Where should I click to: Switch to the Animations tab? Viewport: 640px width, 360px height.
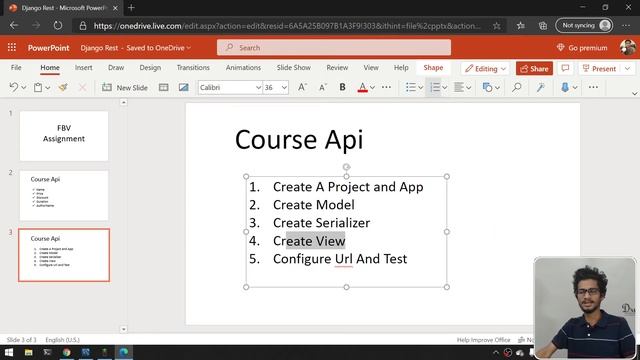click(x=243, y=68)
